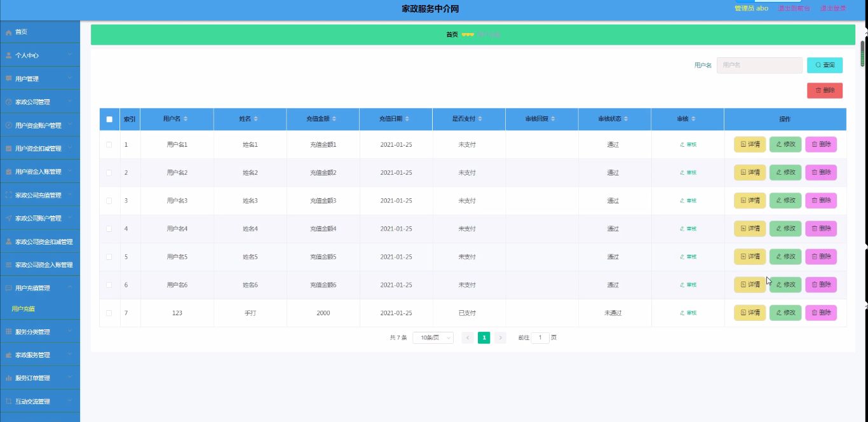This screenshot has height=422, width=868.
Task: Click the 家政服务管理 sidebar icon
Action: [9, 355]
